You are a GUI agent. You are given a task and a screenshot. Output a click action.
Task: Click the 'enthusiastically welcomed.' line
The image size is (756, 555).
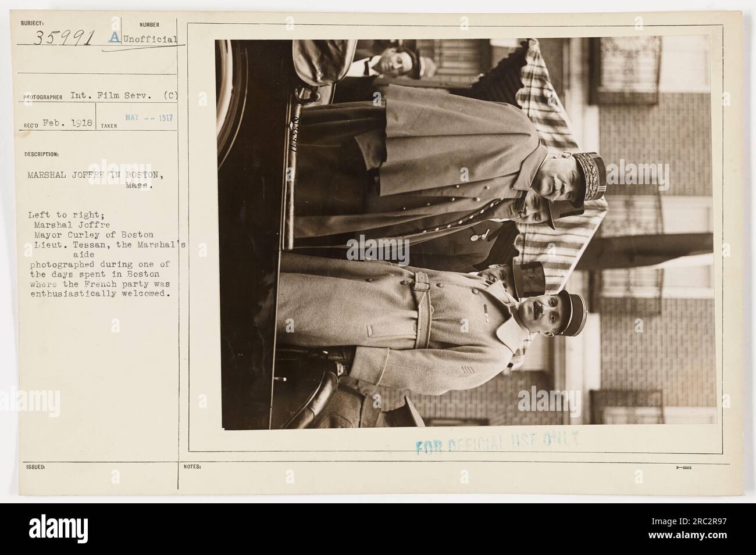[101, 293]
